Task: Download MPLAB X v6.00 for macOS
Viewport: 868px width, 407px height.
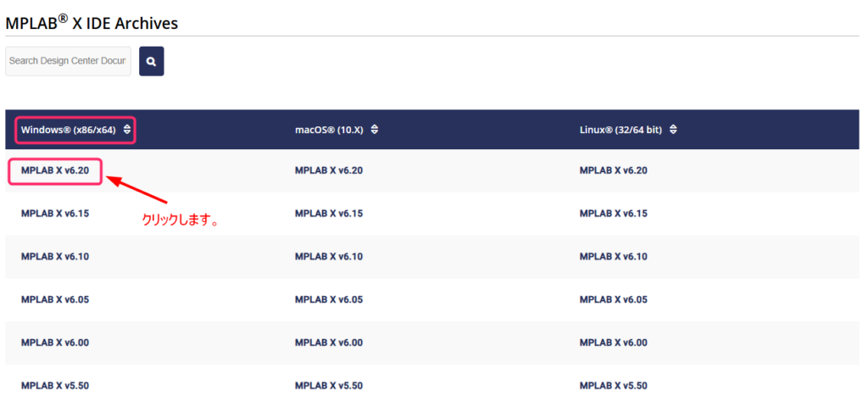Action: (x=329, y=343)
